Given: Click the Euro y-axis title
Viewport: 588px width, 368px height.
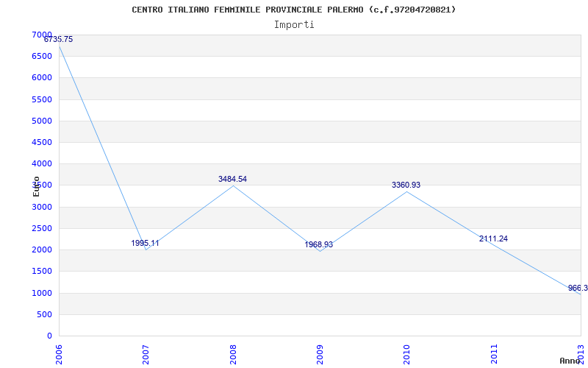Looking at the screenshot, I should pyautogui.click(x=36, y=186).
